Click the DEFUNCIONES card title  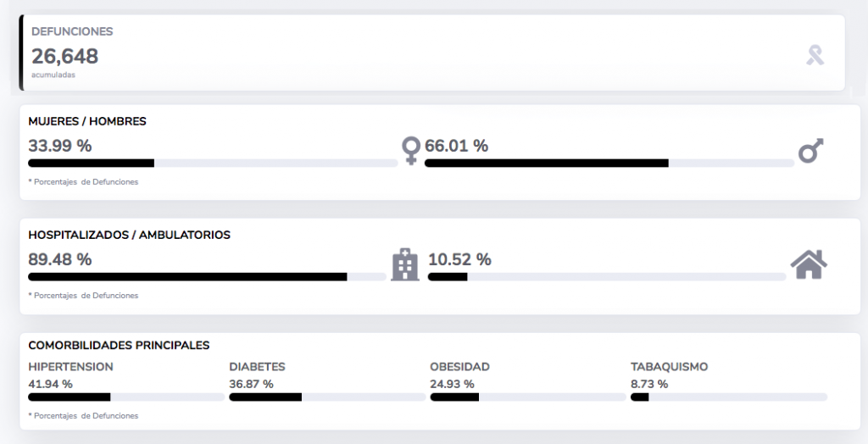(72, 32)
